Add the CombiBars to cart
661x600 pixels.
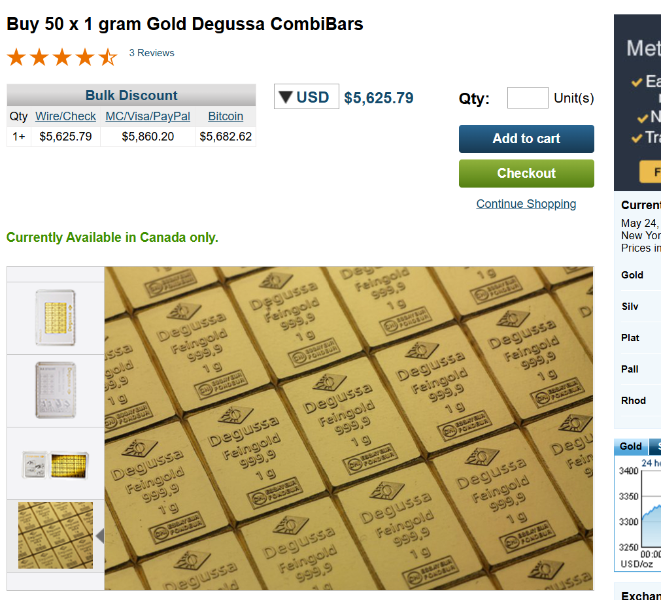(x=526, y=139)
